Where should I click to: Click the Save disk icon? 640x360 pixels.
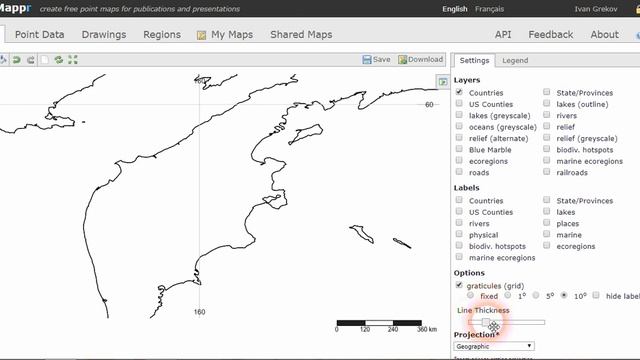click(367, 60)
